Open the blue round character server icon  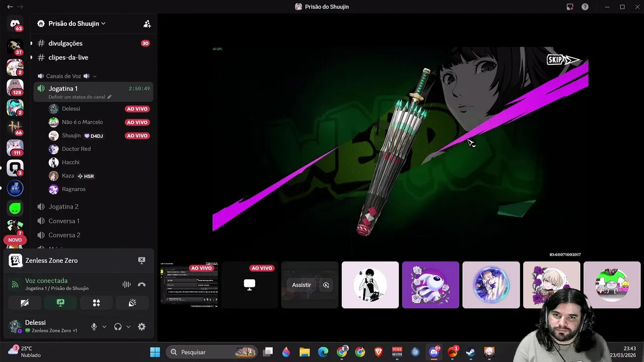[x=15, y=188]
